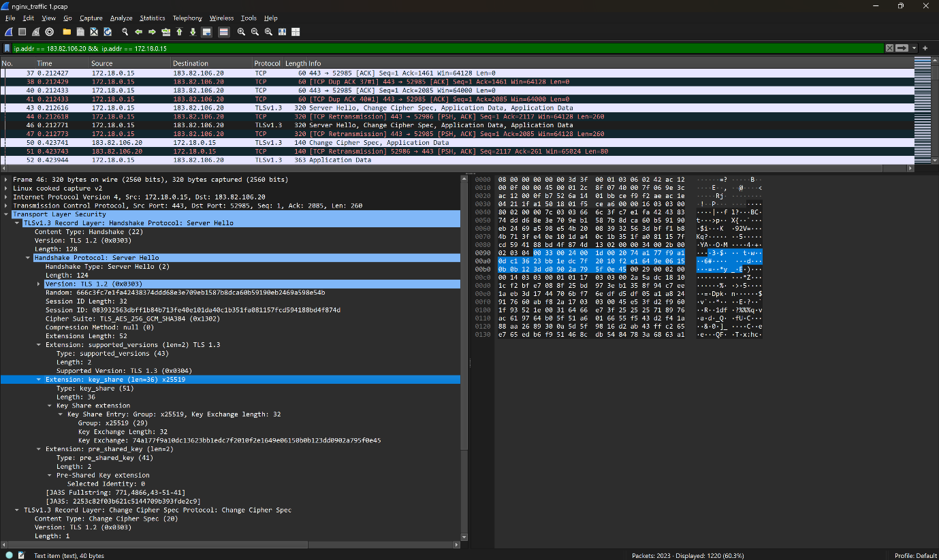Reload the capture file icon
Screen dimensions: 939x560
108,32
